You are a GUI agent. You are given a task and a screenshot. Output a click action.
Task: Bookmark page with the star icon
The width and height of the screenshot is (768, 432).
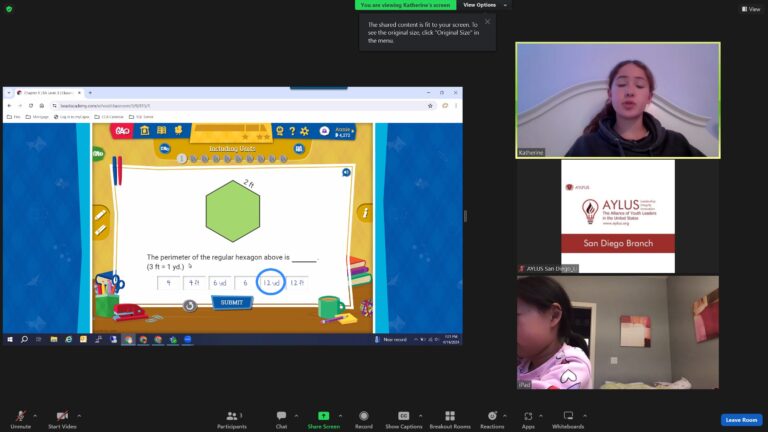[x=430, y=105]
